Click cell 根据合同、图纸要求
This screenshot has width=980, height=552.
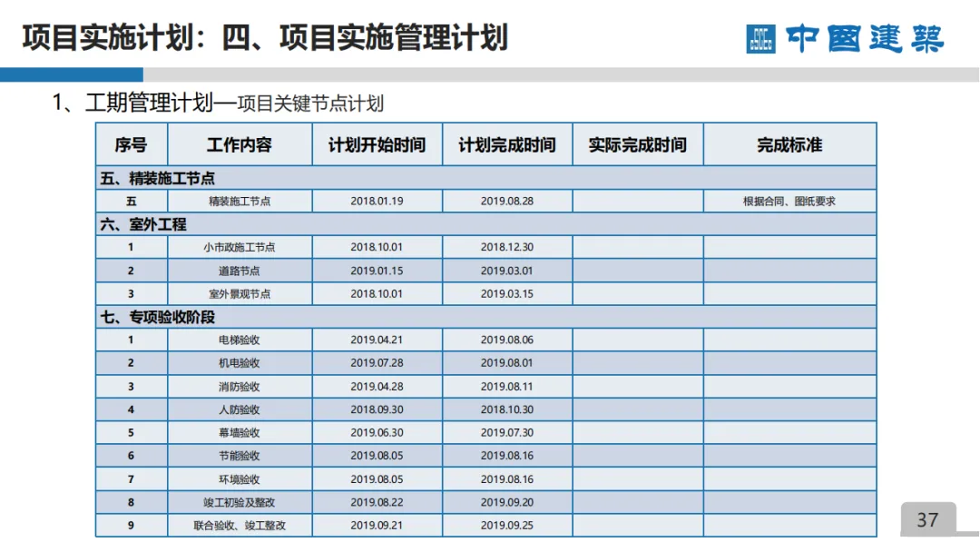[x=789, y=202]
